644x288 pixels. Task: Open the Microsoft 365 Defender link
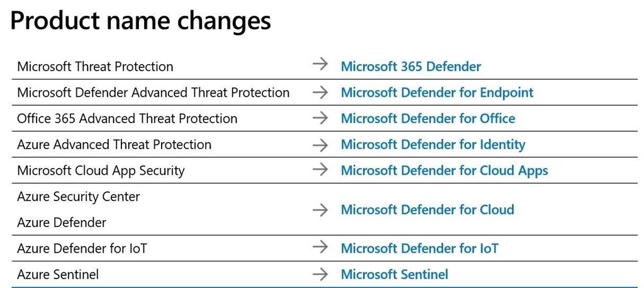point(411,67)
